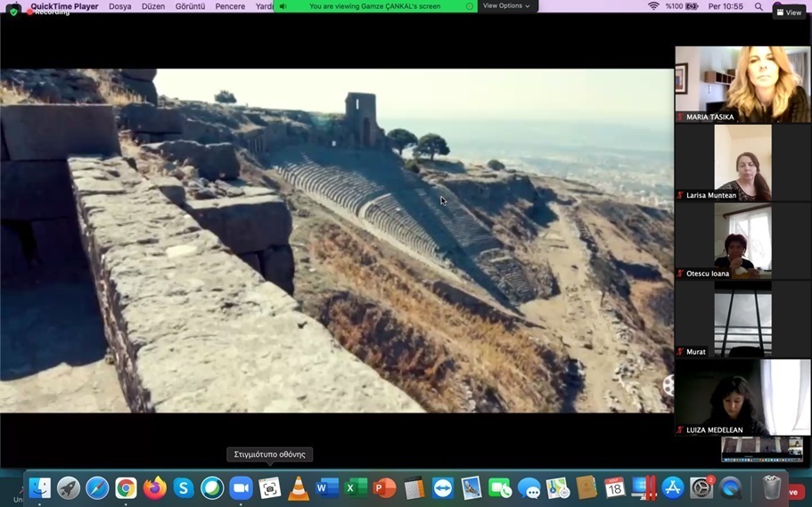This screenshot has height=507, width=812.
Task: Open Görüntü menu
Action: click(190, 6)
